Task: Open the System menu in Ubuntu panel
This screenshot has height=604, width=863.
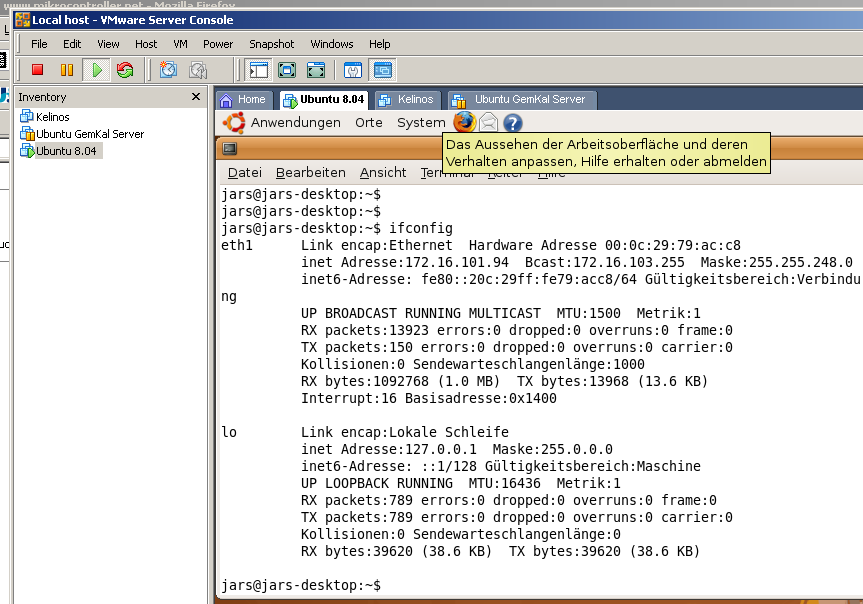Action: pyautogui.click(x=421, y=123)
